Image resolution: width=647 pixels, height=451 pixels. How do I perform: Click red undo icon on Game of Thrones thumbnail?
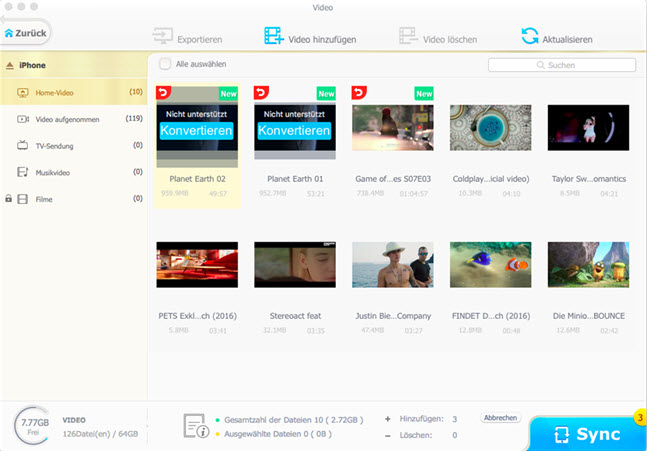pyautogui.click(x=360, y=93)
